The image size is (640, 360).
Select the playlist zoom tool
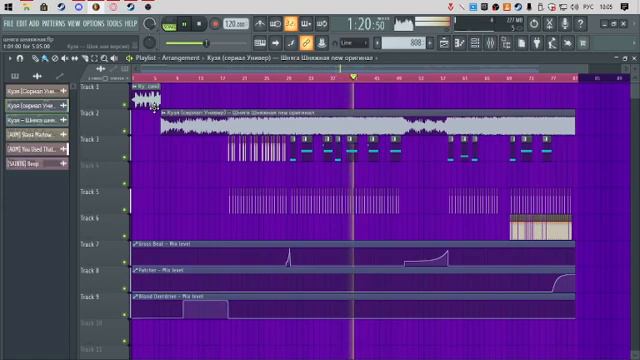click(x=104, y=59)
